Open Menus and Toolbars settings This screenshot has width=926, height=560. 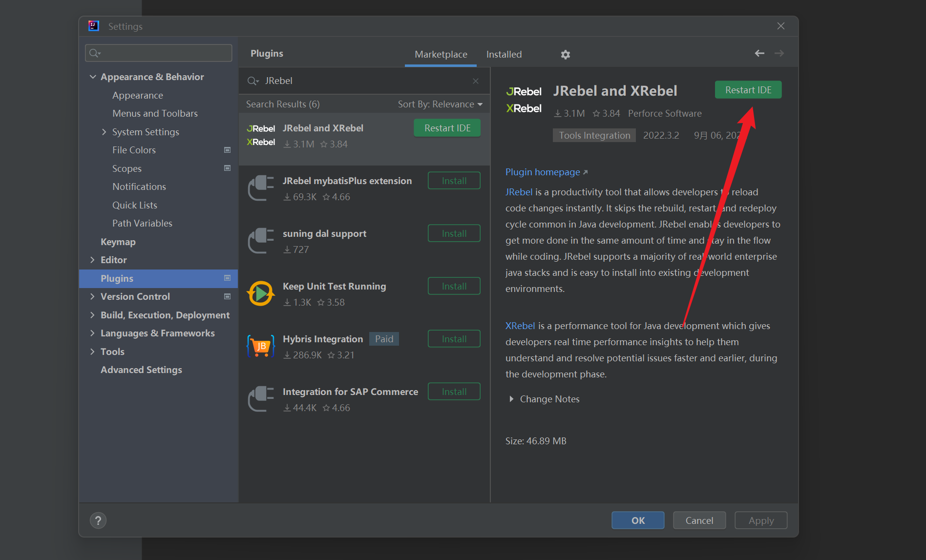coord(155,113)
